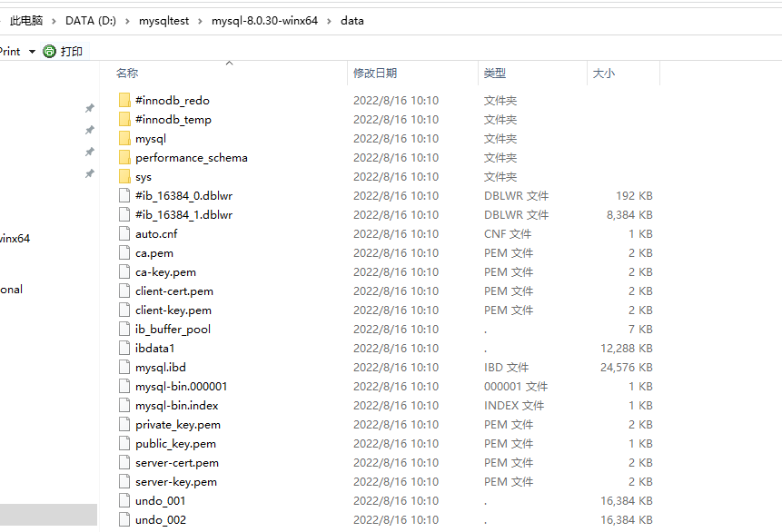The width and height of the screenshot is (782, 532).
Task: Click the auto.cnf file icon
Action: coord(124,233)
